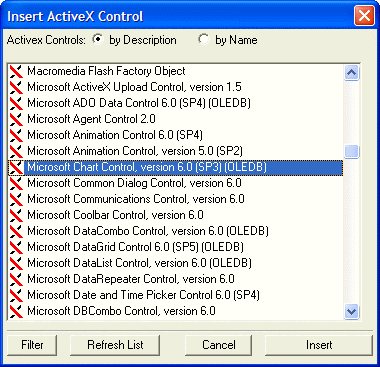
Task: Cancel the Insert ActiveX Control dialog
Action: (x=219, y=345)
